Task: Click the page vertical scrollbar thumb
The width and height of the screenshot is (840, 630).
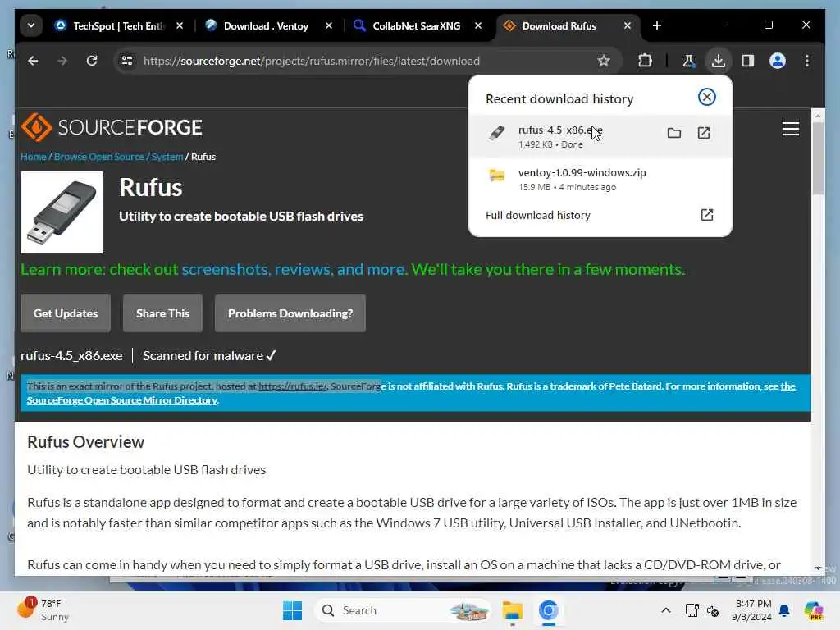Action: tap(818, 158)
